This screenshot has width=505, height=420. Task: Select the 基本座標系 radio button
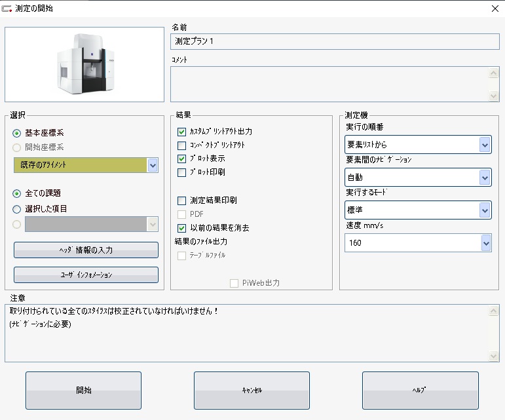click(x=17, y=133)
